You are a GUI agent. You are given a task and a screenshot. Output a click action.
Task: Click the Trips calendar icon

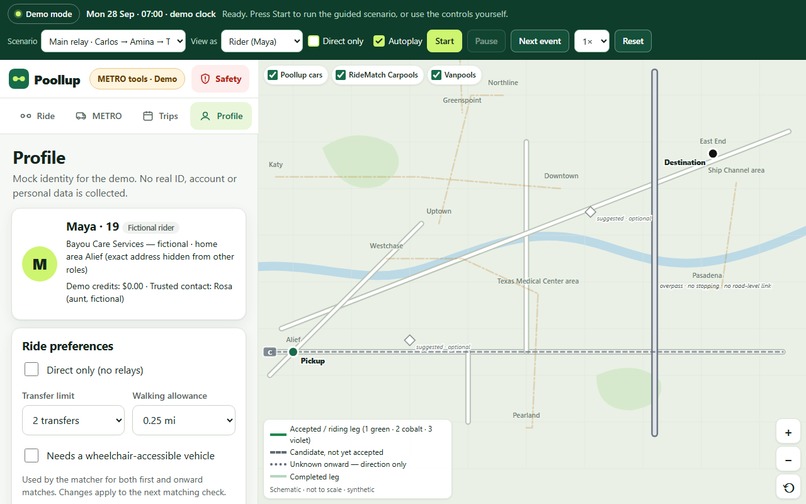pyautogui.click(x=148, y=116)
